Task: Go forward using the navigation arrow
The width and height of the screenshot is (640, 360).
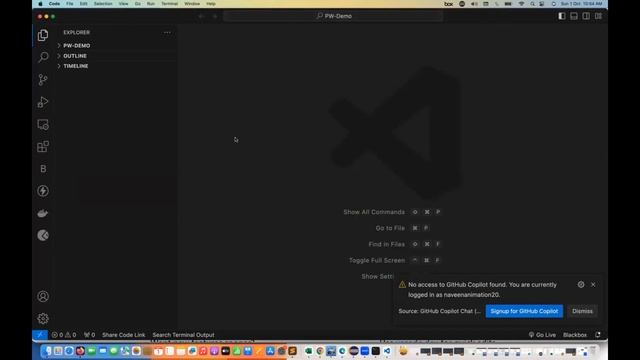Action: [215, 16]
